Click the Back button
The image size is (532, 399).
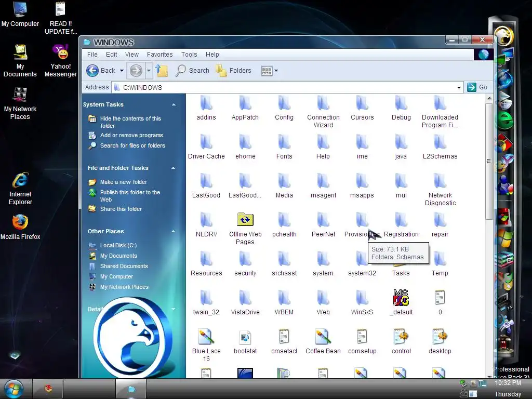pos(101,71)
